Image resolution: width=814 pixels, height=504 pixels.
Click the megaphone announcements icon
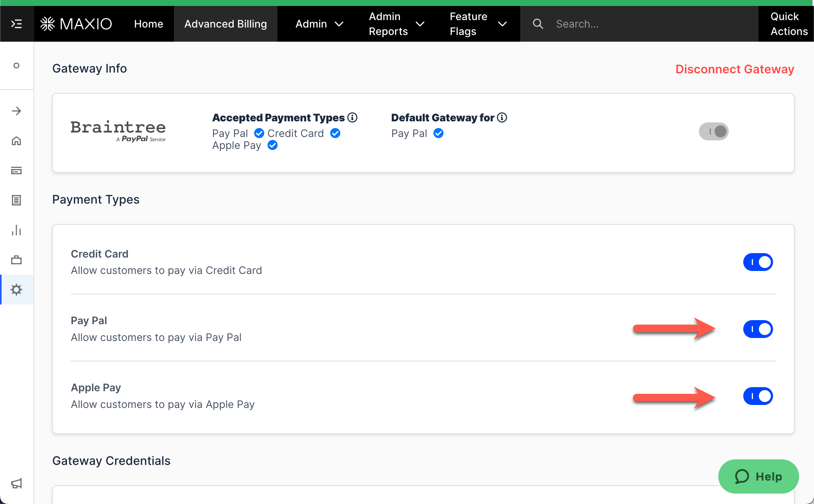(x=16, y=483)
